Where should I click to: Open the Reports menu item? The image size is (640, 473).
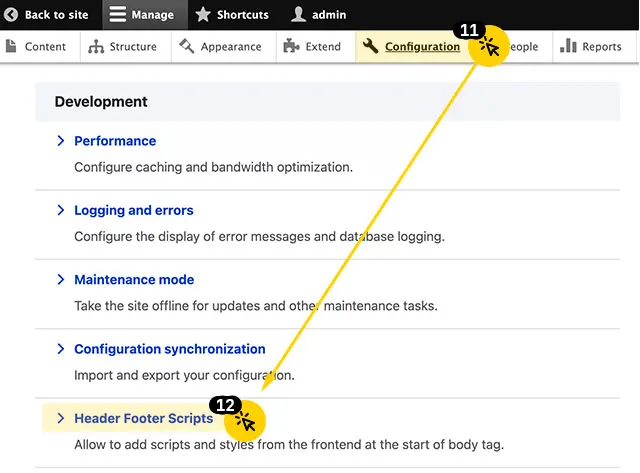coord(601,46)
